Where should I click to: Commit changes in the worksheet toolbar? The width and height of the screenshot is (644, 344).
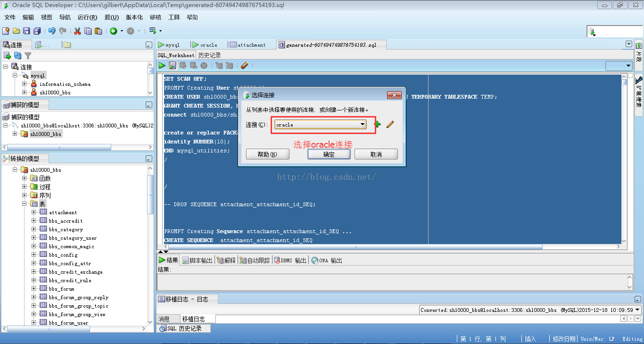click(183, 65)
